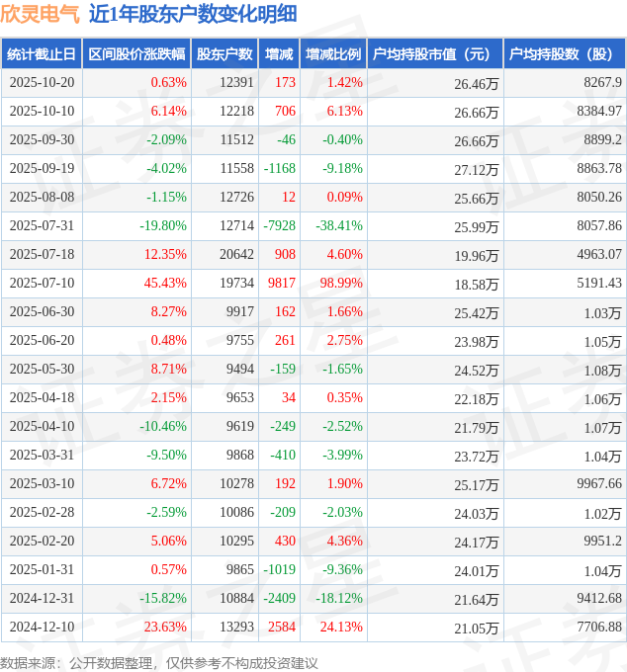Select the -7928 decrease cell

click(x=276, y=226)
